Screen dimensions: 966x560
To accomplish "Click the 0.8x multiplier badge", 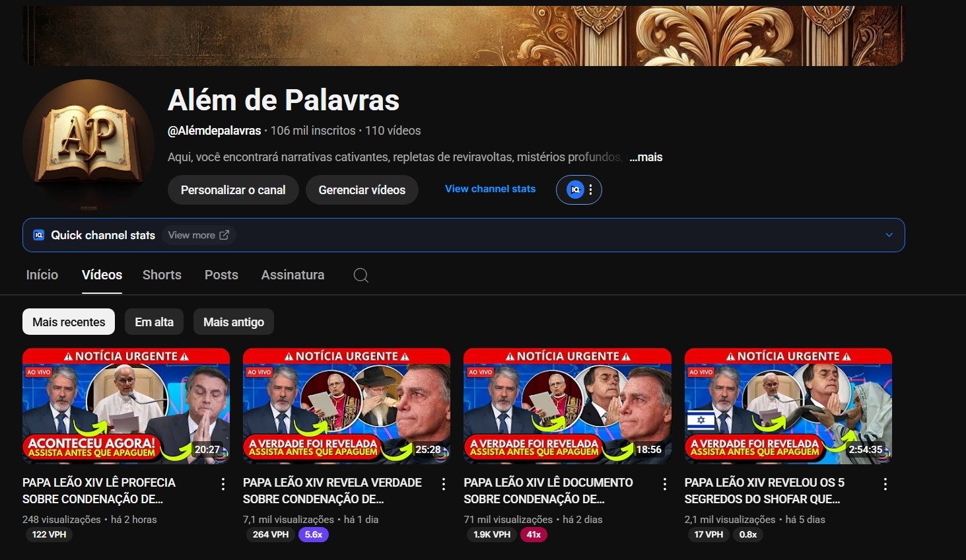I will (x=748, y=534).
